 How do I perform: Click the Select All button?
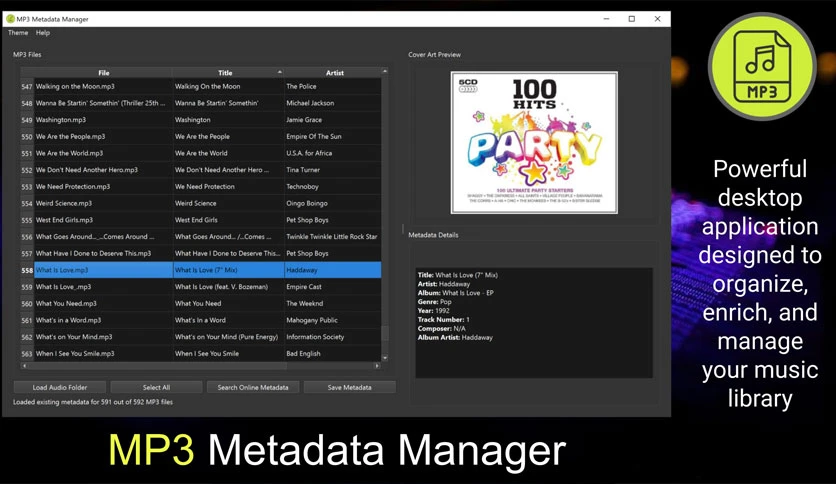[x=156, y=388]
